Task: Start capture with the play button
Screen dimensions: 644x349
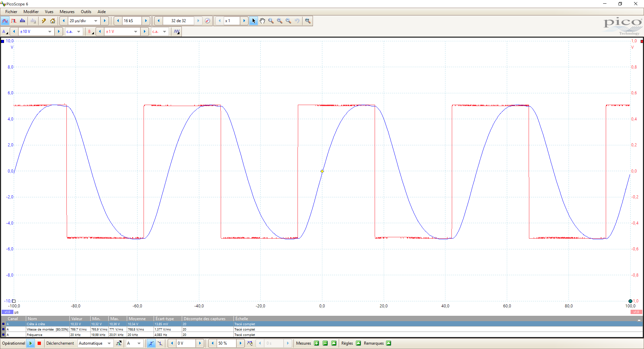Action: (31, 343)
